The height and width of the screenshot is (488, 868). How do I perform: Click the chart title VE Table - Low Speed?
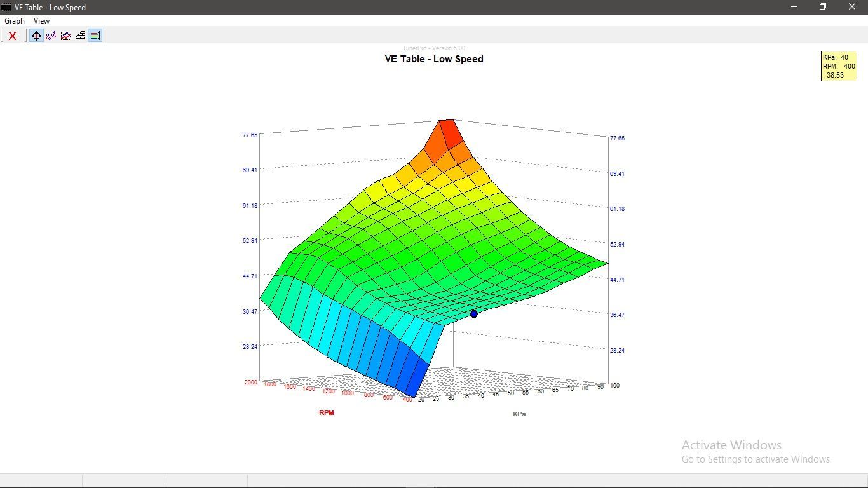(434, 59)
